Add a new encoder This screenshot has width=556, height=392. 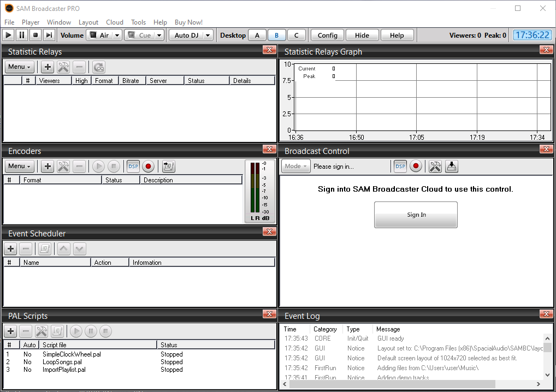(x=48, y=166)
